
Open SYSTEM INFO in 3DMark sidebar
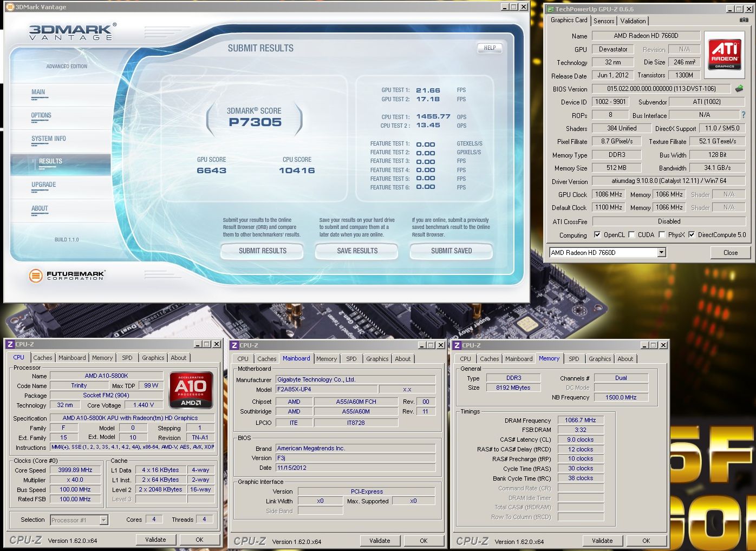[49, 139]
